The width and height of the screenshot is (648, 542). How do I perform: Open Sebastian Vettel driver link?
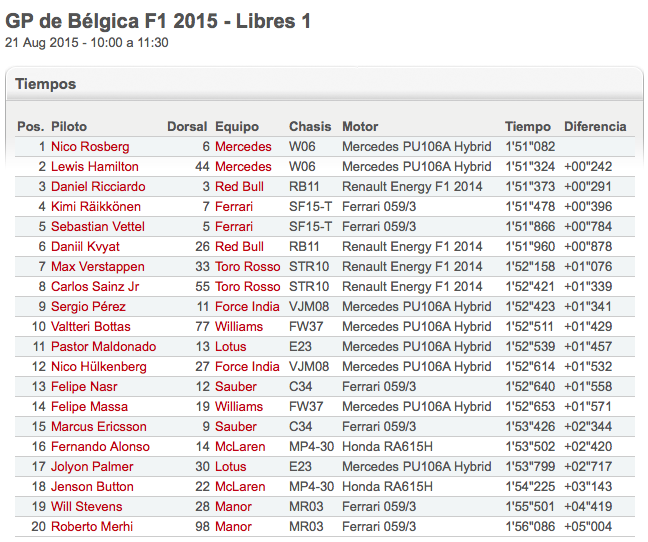point(98,226)
